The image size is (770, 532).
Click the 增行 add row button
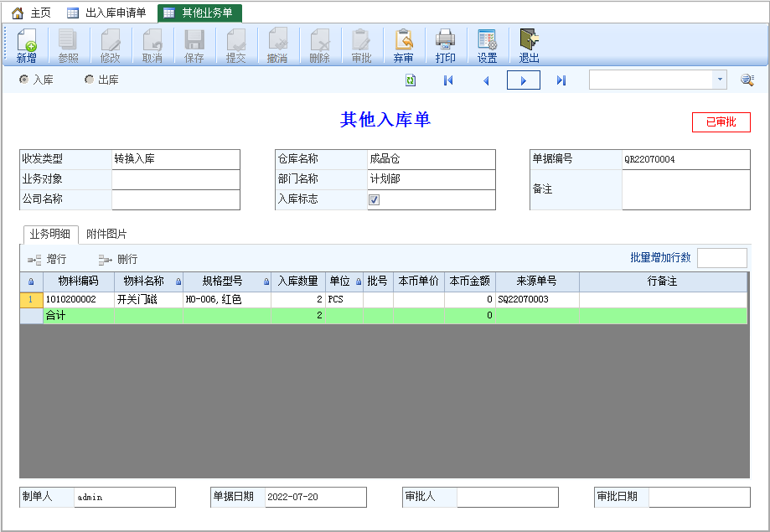tap(47, 260)
